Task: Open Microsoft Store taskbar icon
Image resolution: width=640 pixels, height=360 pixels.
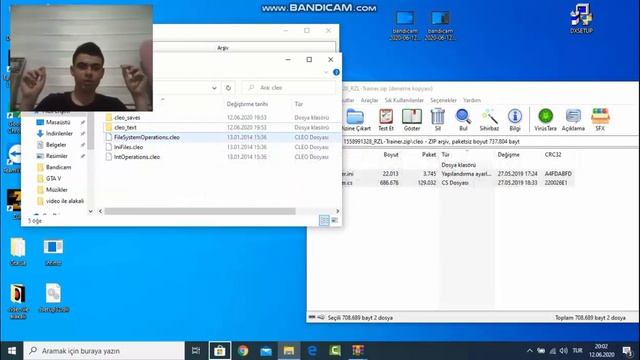Action: pos(220,351)
